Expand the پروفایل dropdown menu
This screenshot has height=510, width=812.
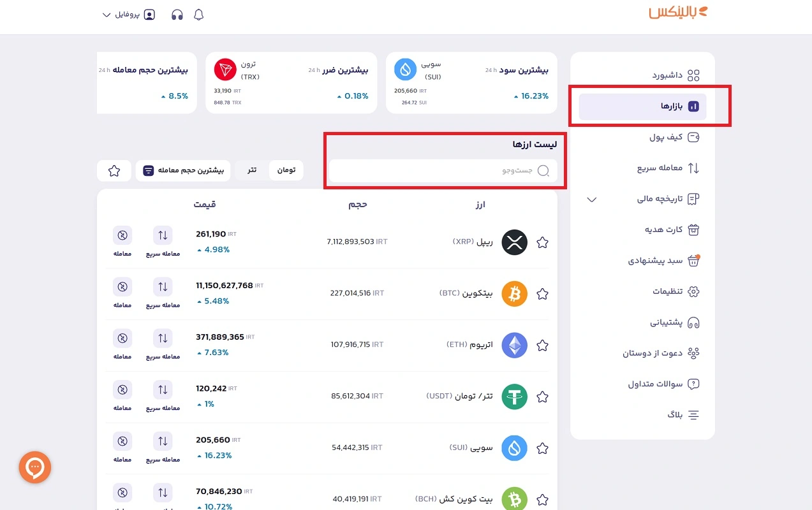[129, 15]
